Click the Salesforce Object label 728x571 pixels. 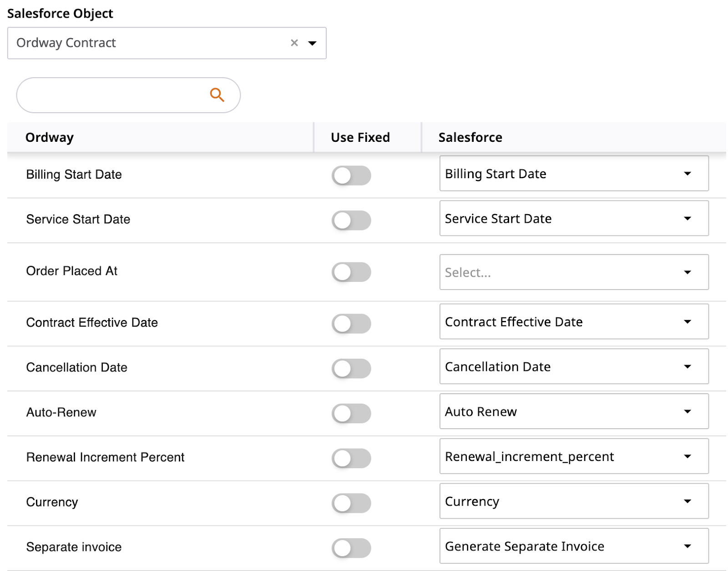60,14
